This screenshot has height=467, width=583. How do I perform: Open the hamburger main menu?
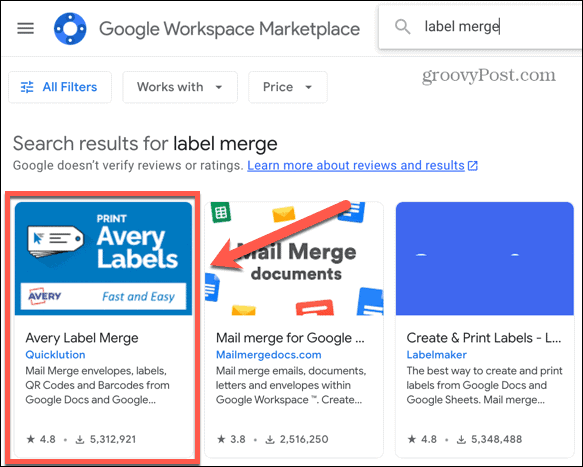click(26, 28)
